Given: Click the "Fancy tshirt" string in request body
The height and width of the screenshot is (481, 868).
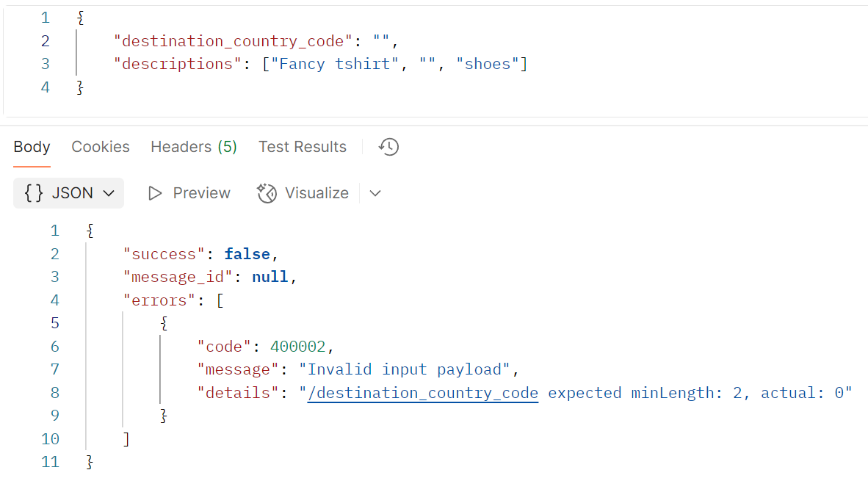Looking at the screenshot, I should [335, 64].
